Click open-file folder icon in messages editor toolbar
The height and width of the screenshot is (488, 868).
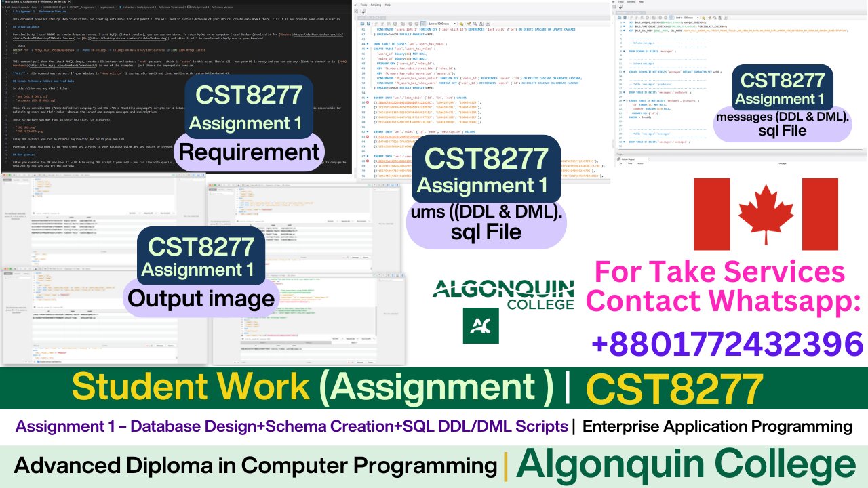point(619,18)
